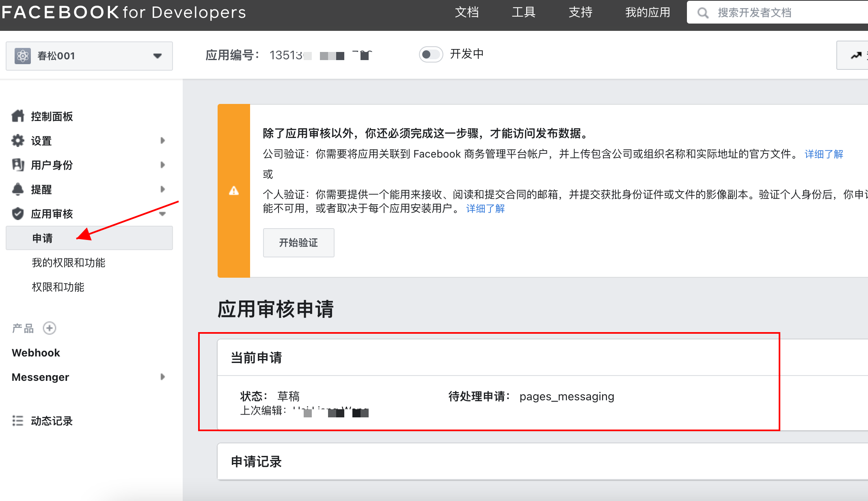Open 我的应用 in the top navigation
Image resolution: width=868 pixels, height=501 pixels.
(x=648, y=12)
